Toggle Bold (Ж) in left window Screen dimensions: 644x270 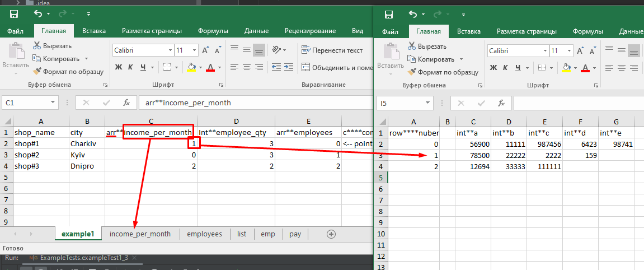118,67
